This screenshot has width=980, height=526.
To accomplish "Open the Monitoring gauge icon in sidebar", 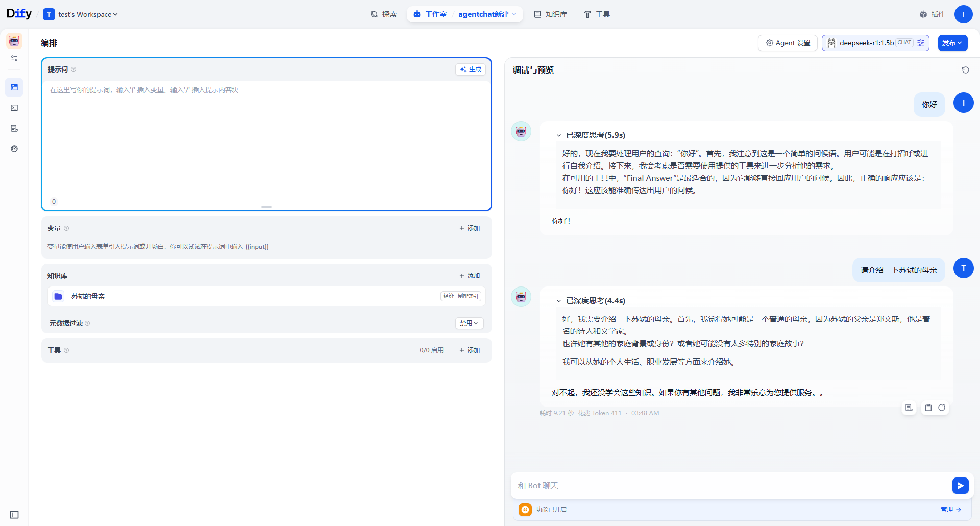I will pos(15,149).
